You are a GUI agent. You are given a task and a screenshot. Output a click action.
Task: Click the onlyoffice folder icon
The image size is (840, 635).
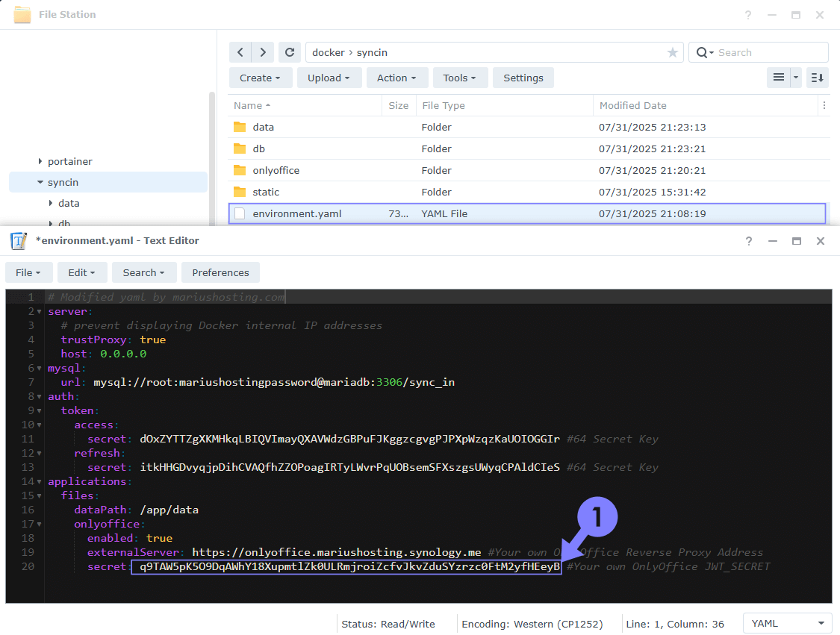pos(240,170)
